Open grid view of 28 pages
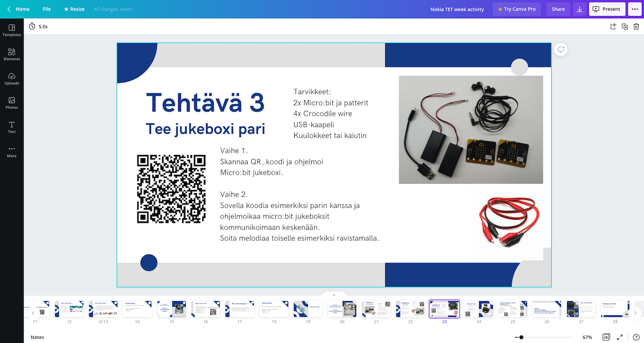Viewport: 644px width, 343px height. (x=606, y=337)
